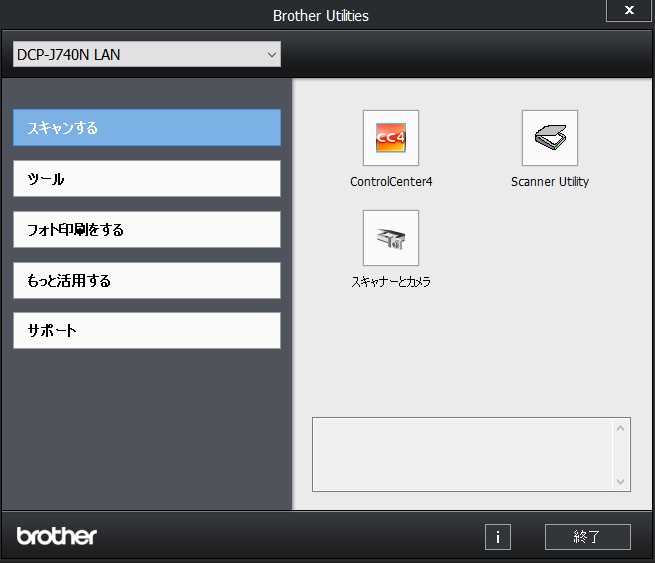Open the スキャナーとカメラ scanner icon
The image size is (655, 563).
390,238
